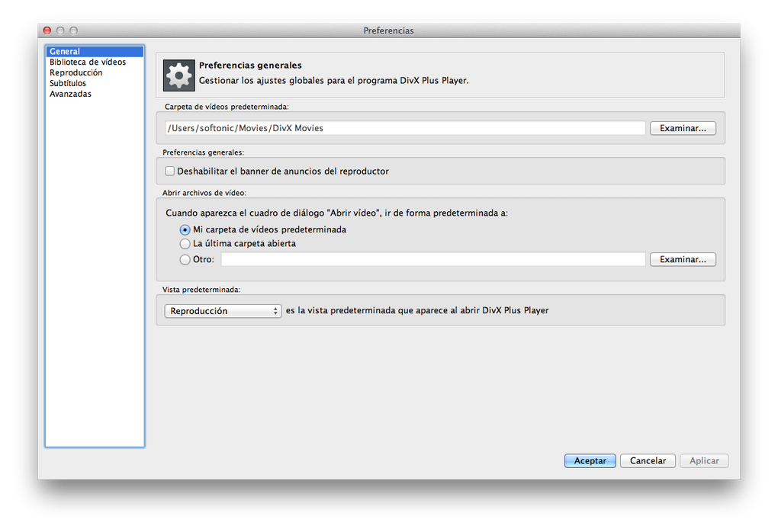778x532 pixels.
Task: Go to Reproducción in the sidebar list
Action: click(76, 73)
